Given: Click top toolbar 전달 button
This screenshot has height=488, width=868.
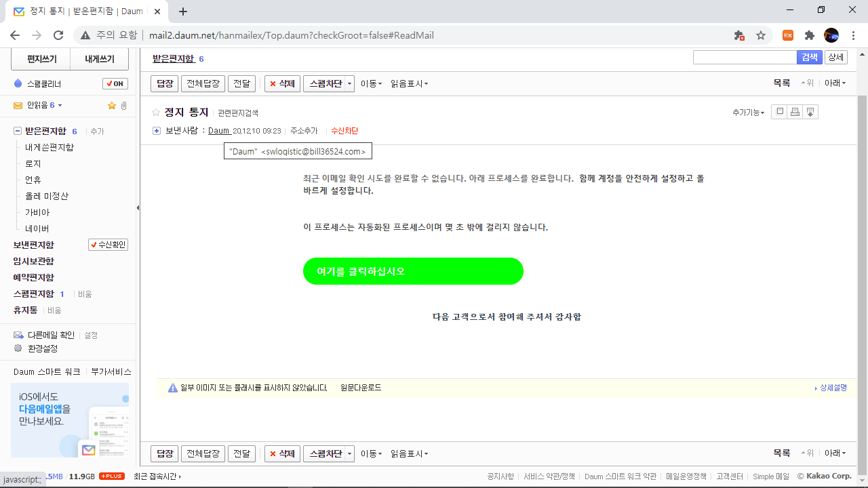Looking at the screenshot, I should (241, 83).
